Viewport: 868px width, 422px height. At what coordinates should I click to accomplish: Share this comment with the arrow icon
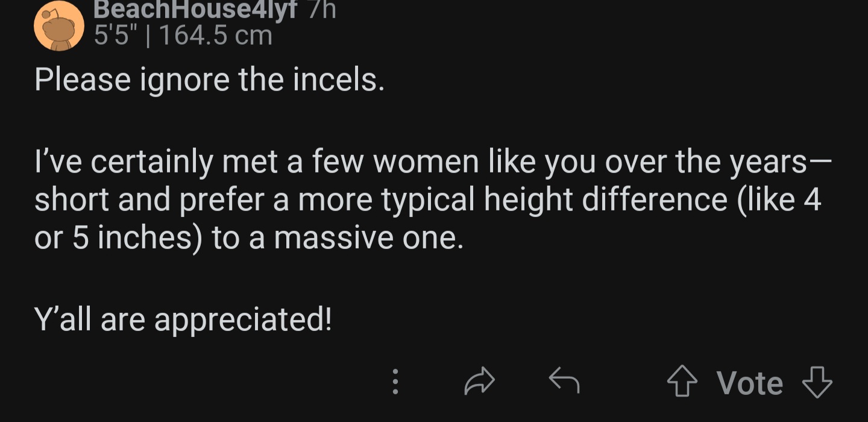tap(480, 382)
